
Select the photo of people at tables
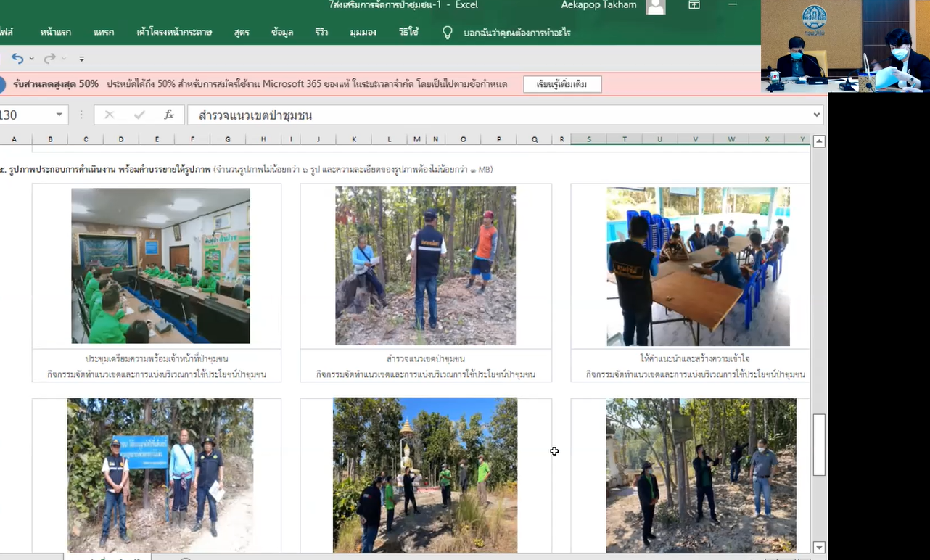click(698, 266)
